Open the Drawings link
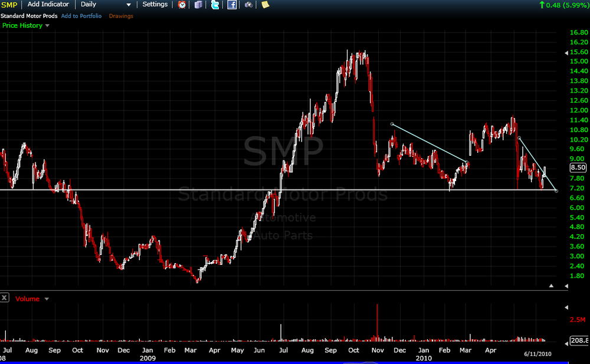 coord(121,16)
